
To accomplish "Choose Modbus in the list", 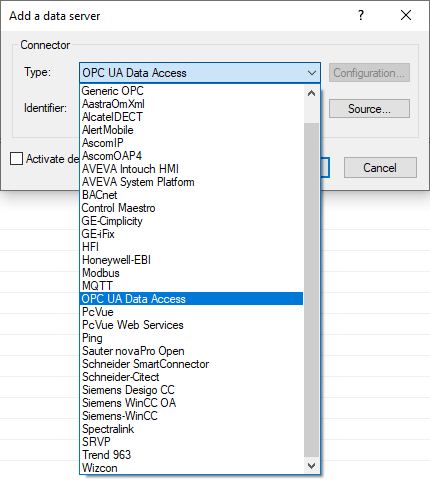I will (192, 273).
